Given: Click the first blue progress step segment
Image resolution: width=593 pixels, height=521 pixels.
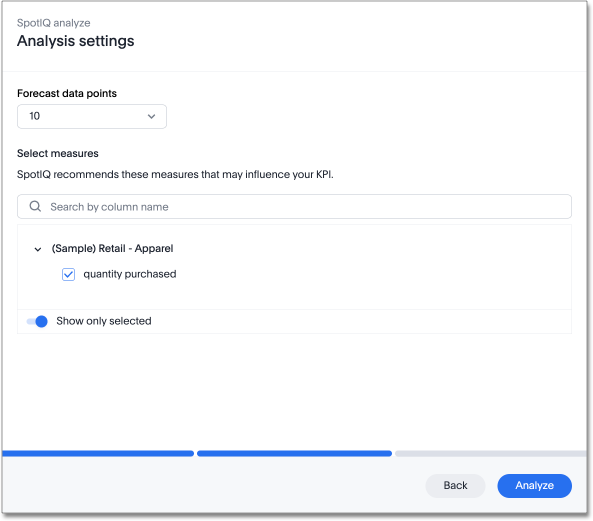Looking at the screenshot, I should [98, 453].
